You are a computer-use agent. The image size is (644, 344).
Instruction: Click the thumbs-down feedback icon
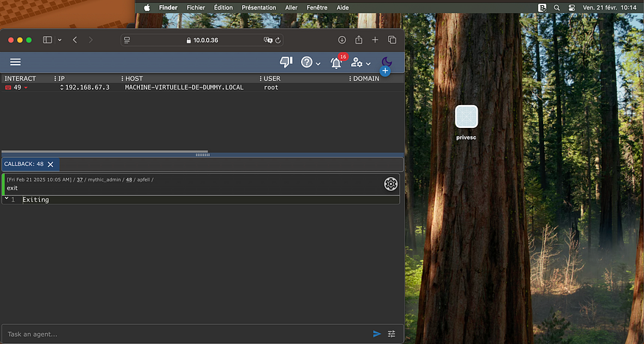[286, 62]
